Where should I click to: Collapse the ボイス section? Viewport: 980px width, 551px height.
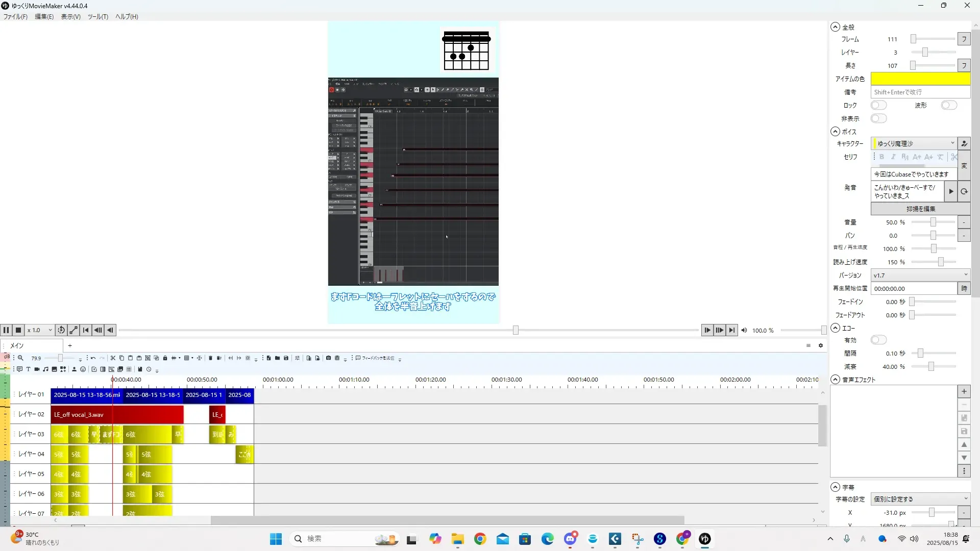(x=835, y=131)
